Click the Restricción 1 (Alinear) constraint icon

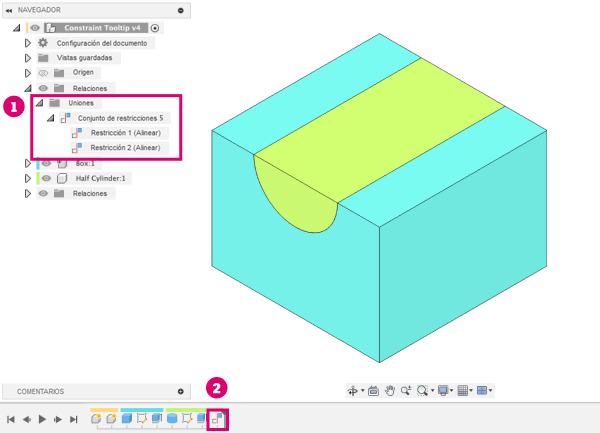click(x=77, y=133)
